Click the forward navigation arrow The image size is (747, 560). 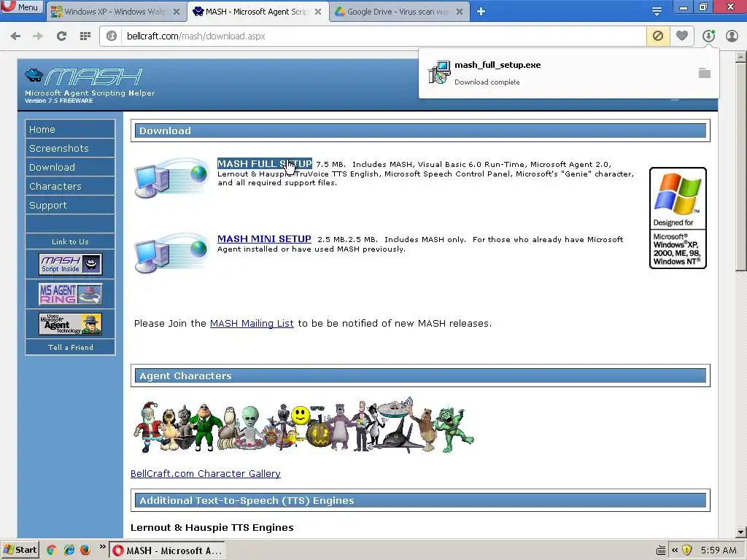pos(38,36)
